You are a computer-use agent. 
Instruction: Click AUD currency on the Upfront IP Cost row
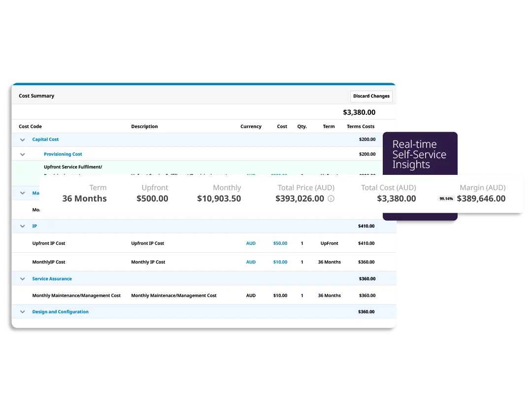pos(251,243)
